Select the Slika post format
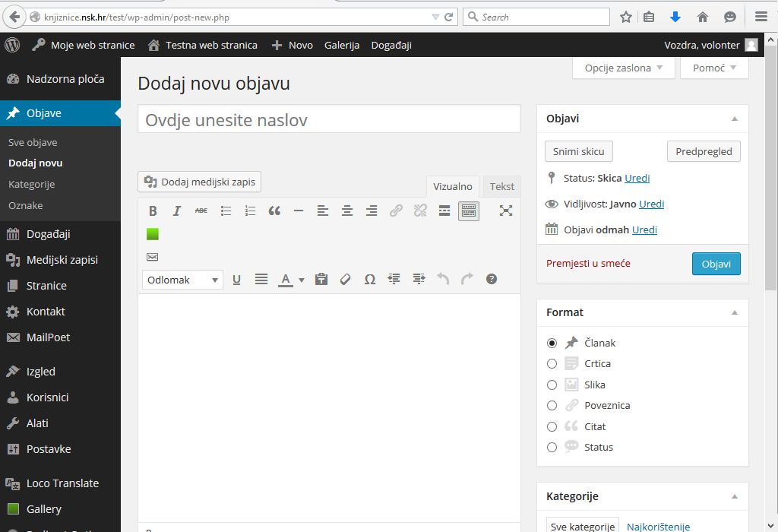This screenshot has width=778, height=532. click(552, 385)
